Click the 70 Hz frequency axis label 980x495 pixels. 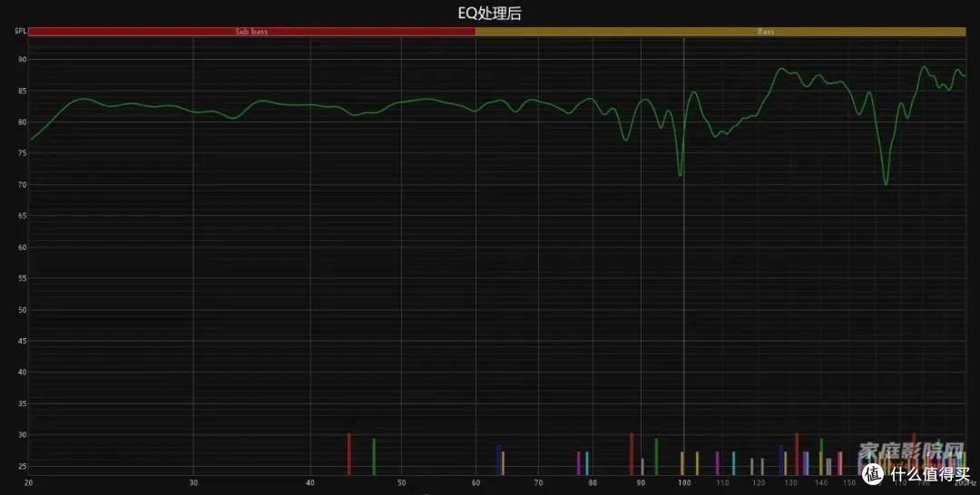[x=539, y=482]
